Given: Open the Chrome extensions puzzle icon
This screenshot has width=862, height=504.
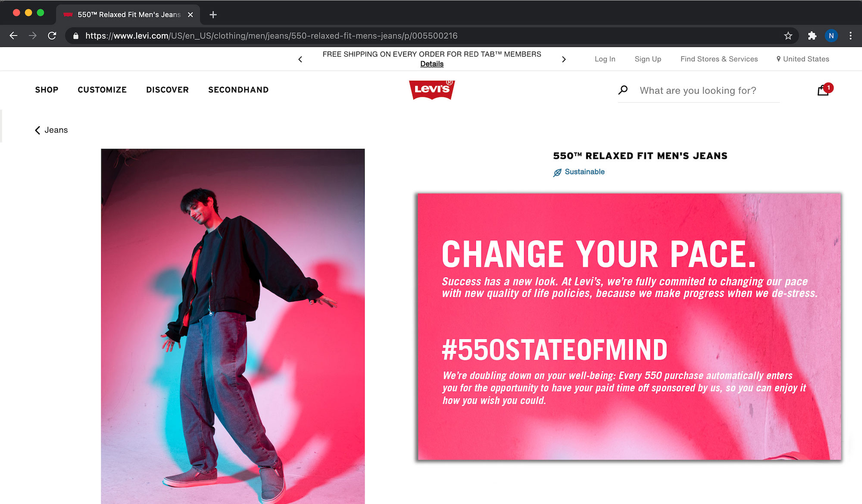Looking at the screenshot, I should 812,36.
